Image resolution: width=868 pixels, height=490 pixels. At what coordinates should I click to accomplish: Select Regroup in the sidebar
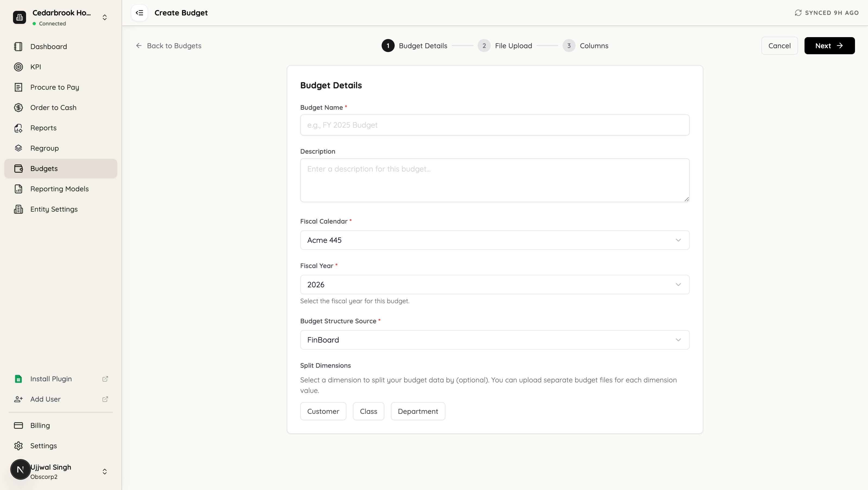[x=61, y=148]
